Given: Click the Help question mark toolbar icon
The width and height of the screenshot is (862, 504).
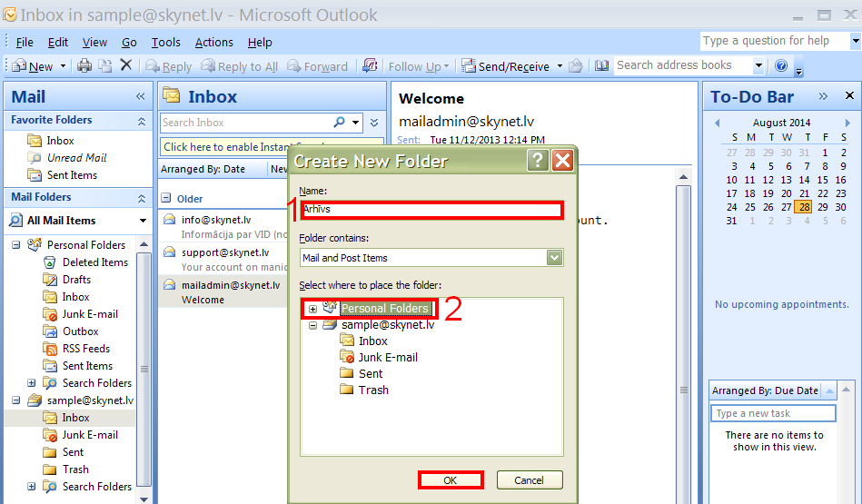Looking at the screenshot, I should pos(780,65).
